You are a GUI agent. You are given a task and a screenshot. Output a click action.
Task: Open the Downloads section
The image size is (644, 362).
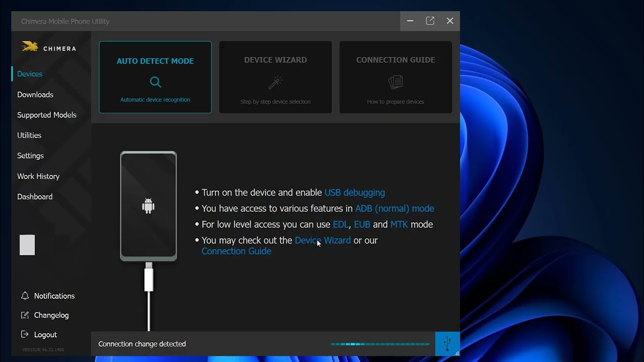click(x=35, y=95)
